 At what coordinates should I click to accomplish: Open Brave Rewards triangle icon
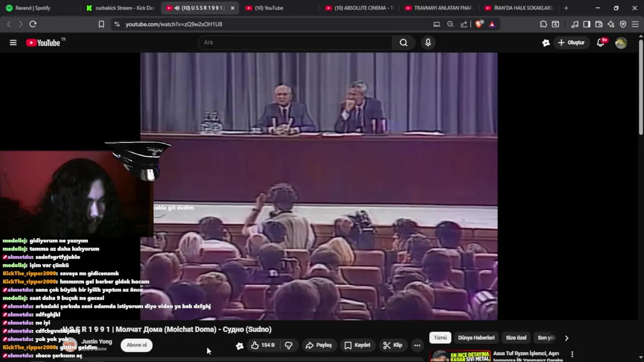pyautogui.click(x=492, y=24)
